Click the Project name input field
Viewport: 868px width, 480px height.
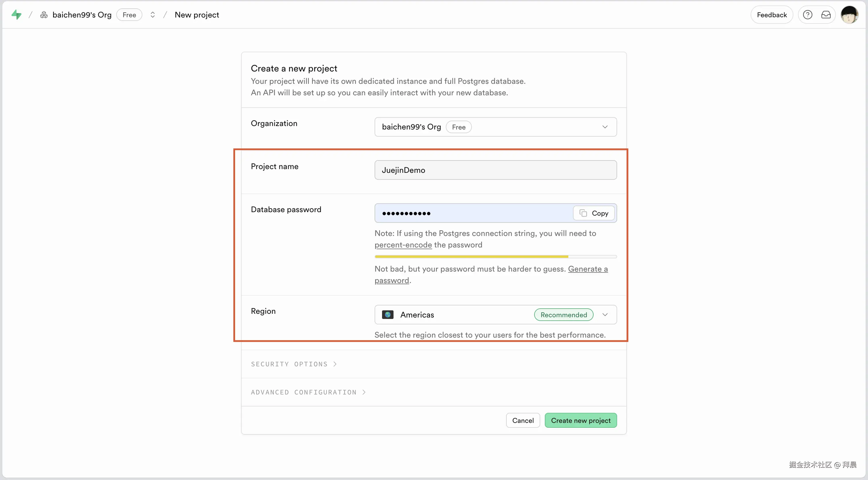tap(495, 170)
